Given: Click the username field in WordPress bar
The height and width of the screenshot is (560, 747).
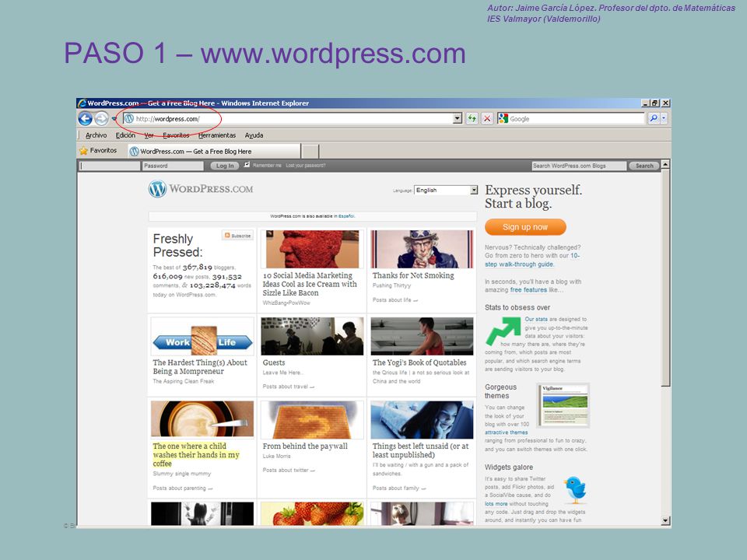Looking at the screenshot, I should click(x=110, y=166).
